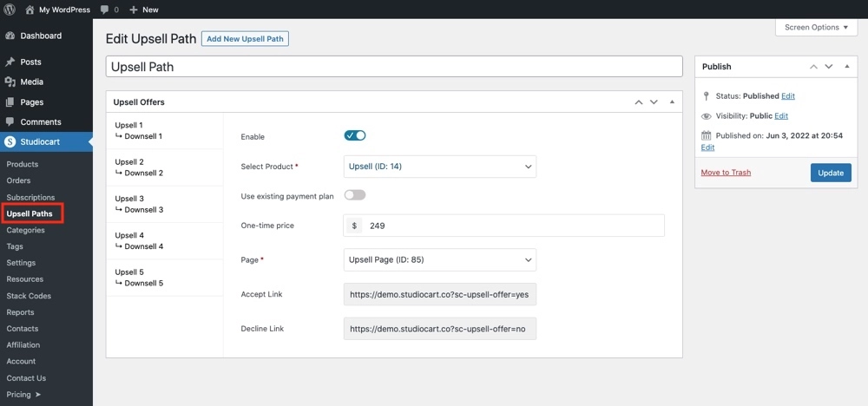868x406 pixels.
Task: Open the Select Product dropdown
Action: point(440,167)
